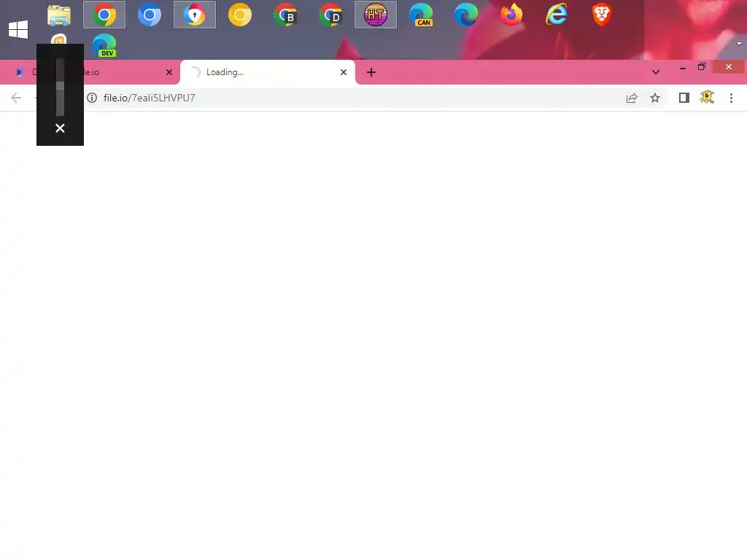Select the Loading... tab
This screenshot has width=747, height=560.
pyautogui.click(x=267, y=72)
